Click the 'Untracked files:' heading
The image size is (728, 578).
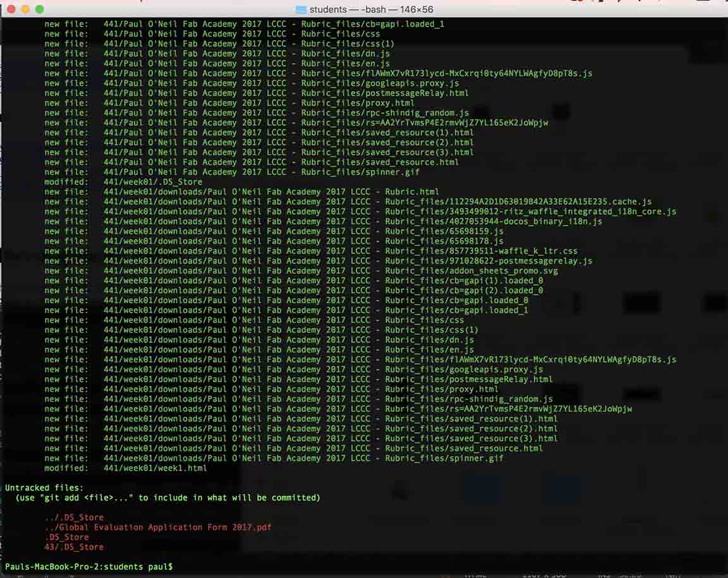tap(44, 488)
